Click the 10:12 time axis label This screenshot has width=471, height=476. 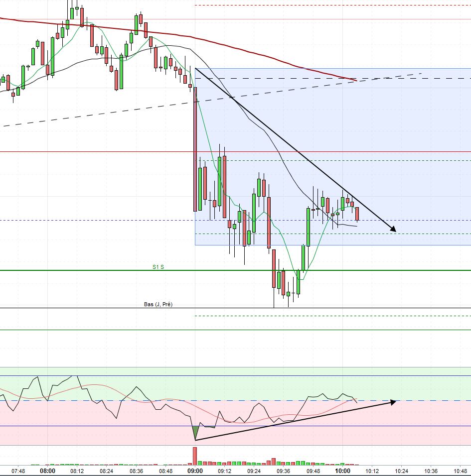pyautogui.click(x=372, y=471)
